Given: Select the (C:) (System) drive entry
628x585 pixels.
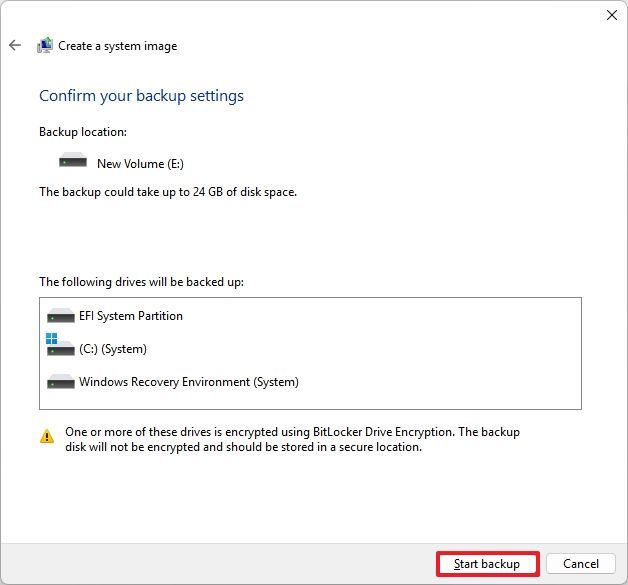Looking at the screenshot, I should point(113,349).
